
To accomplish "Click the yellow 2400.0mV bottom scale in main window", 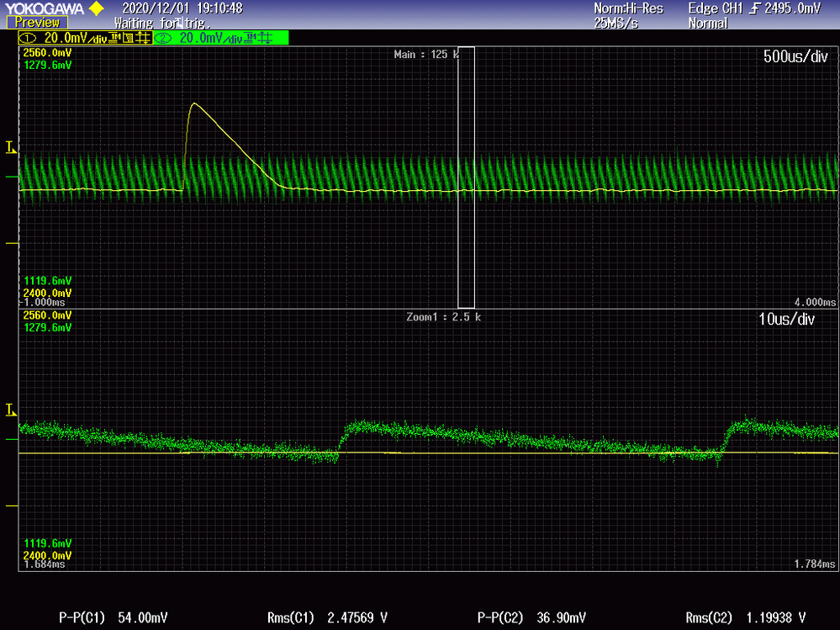I will (47, 293).
